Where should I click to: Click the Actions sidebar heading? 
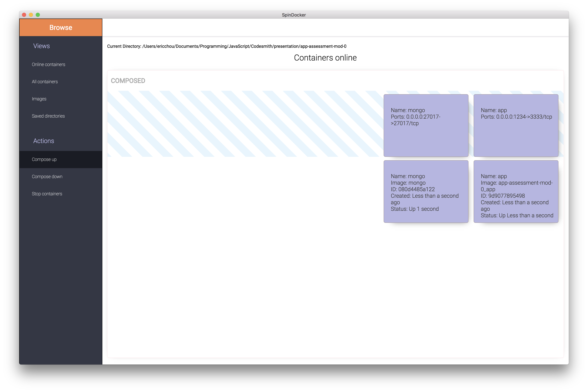tap(44, 141)
